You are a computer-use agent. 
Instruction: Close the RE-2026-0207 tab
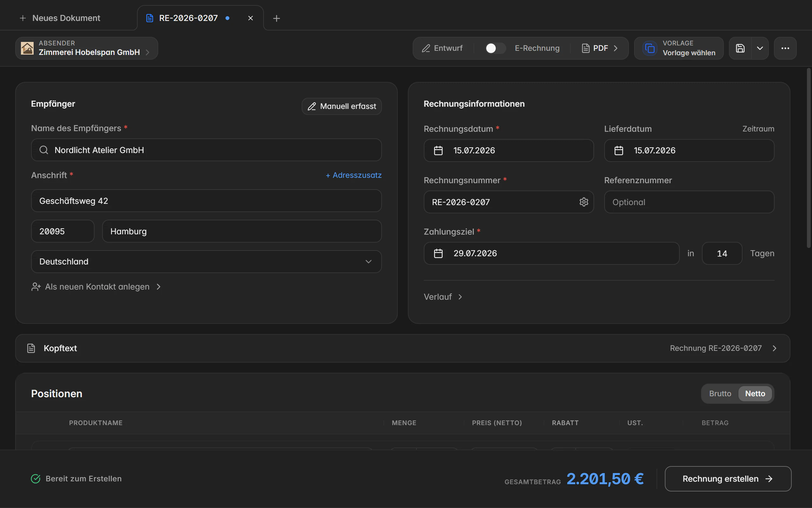coord(251,18)
